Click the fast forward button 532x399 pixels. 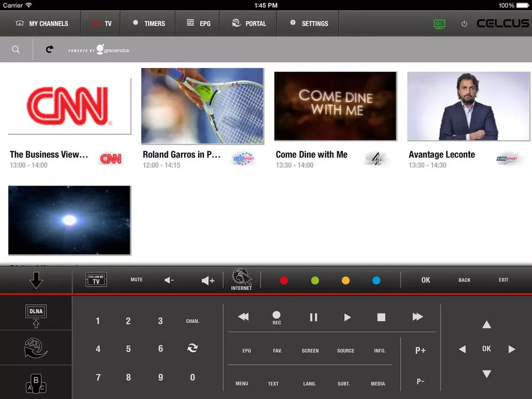(x=418, y=317)
